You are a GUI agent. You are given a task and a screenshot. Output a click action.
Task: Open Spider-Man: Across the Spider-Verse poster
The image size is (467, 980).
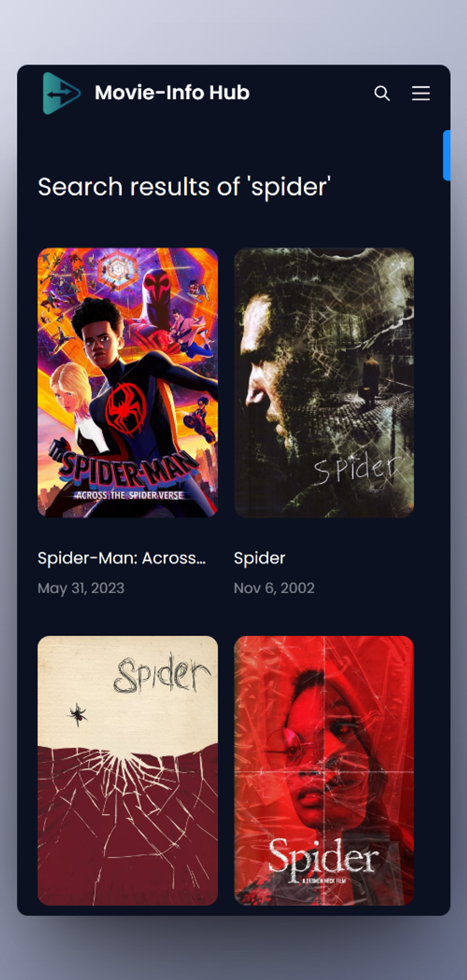(x=128, y=383)
